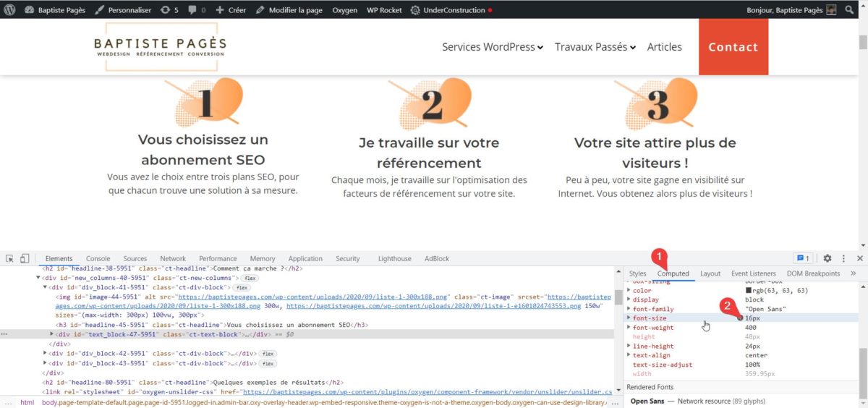The image size is (868, 408).
Task: Open the DevTools issues counter badge
Action: [x=803, y=258]
